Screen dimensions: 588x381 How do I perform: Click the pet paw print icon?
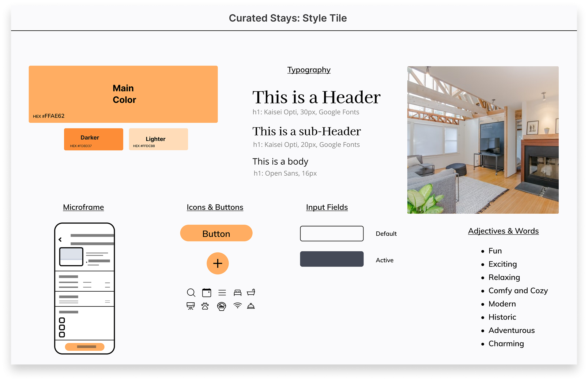click(x=205, y=306)
